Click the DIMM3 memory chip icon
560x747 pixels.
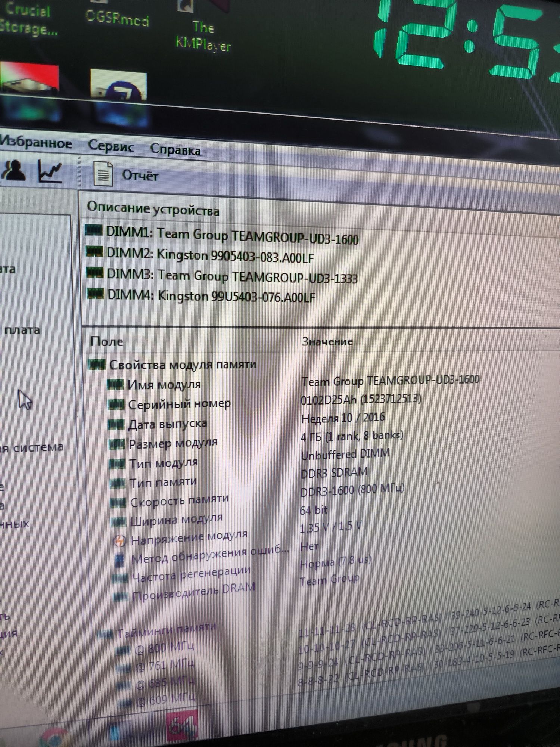tap(95, 273)
